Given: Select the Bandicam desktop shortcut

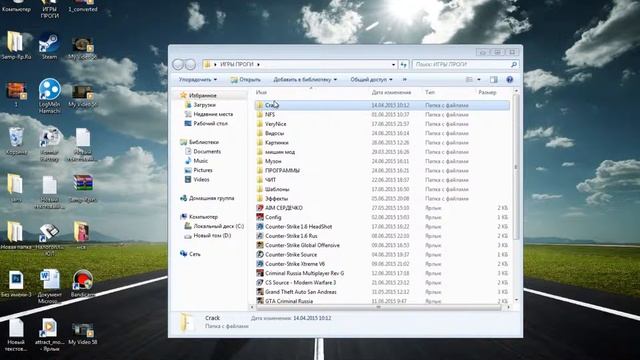Looking at the screenshot, I should (x=83, y=283).
